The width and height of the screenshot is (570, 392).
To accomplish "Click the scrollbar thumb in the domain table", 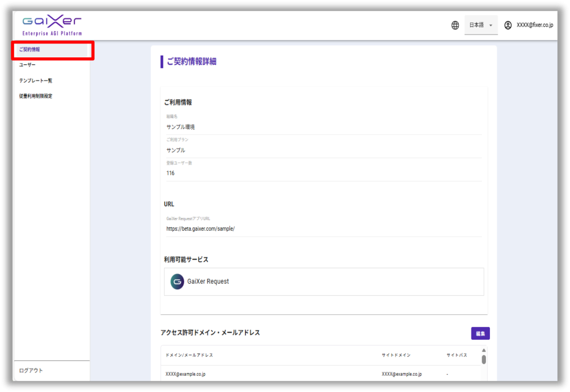I will tap(484, 359).
